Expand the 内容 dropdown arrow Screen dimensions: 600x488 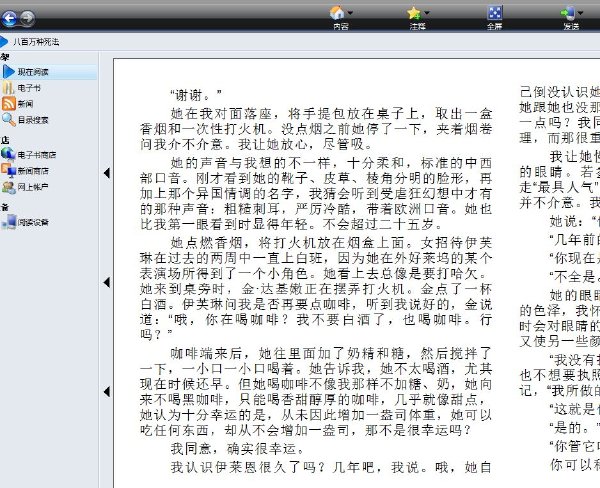[350, 13]
